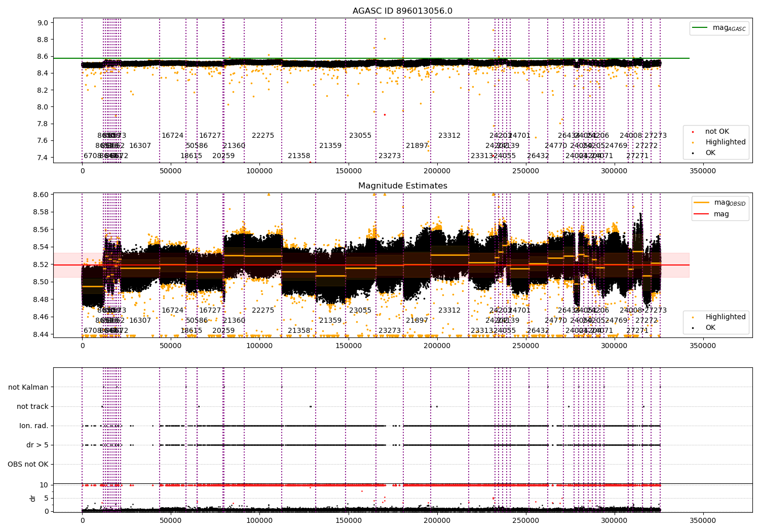Click OBSID label 21359 in the middle panel
This screenshot has width=760, height=532.
pyautogui.click(x=330, y=321)
